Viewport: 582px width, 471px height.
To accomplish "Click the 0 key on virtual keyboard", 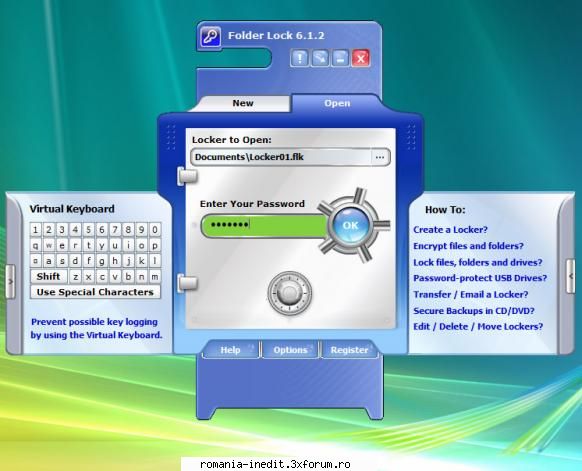I will click(x=155, y=230).
